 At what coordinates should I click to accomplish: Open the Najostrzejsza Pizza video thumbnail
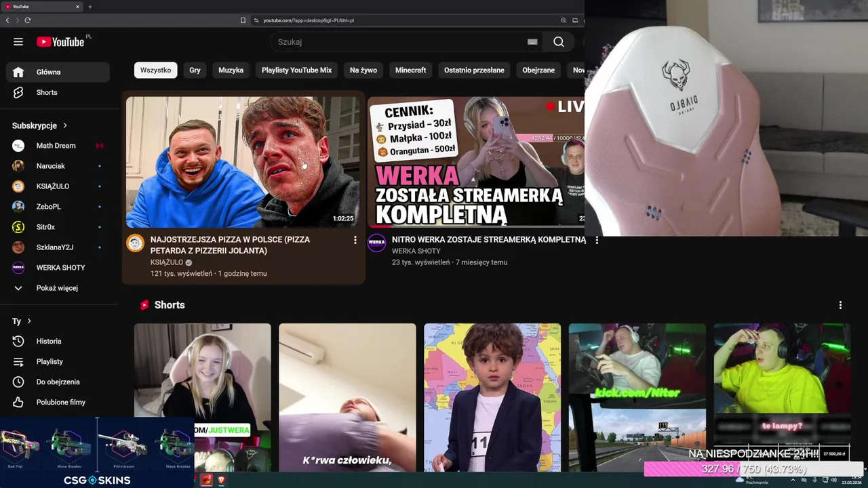tap(243, 162)
